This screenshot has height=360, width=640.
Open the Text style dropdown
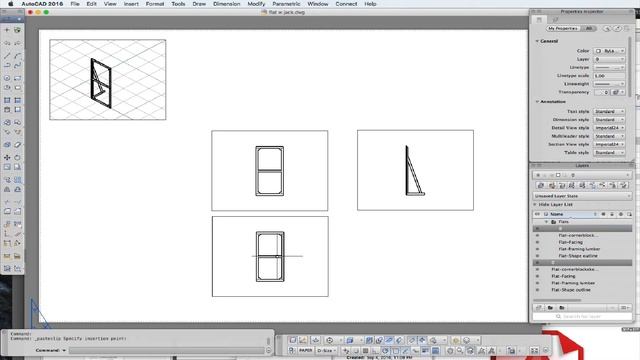point(609,111)
